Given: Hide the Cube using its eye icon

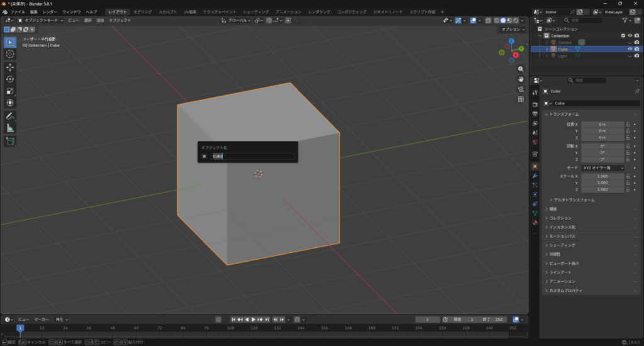Looking at the screenshot, I should point(630,49).
